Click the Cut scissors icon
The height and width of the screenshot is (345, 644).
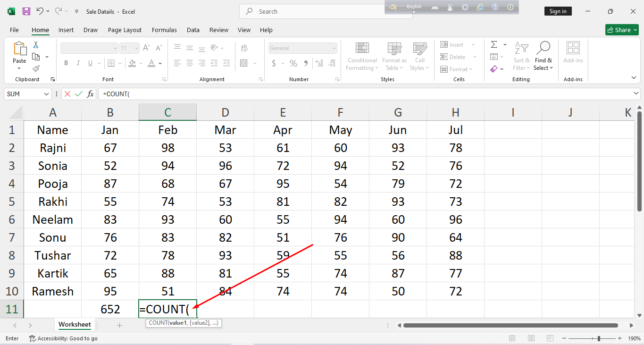36,45
